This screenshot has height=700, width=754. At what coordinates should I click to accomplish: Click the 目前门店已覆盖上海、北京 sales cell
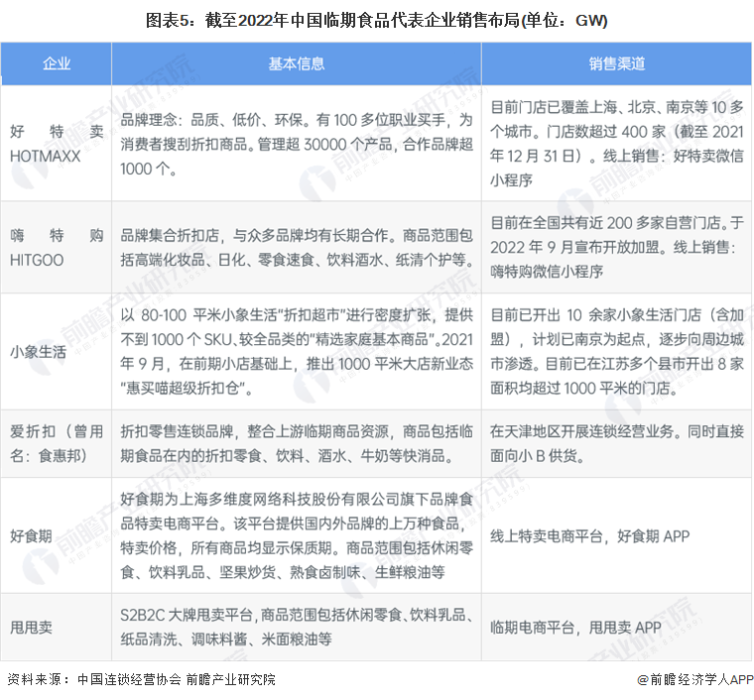tap(616, 143)
